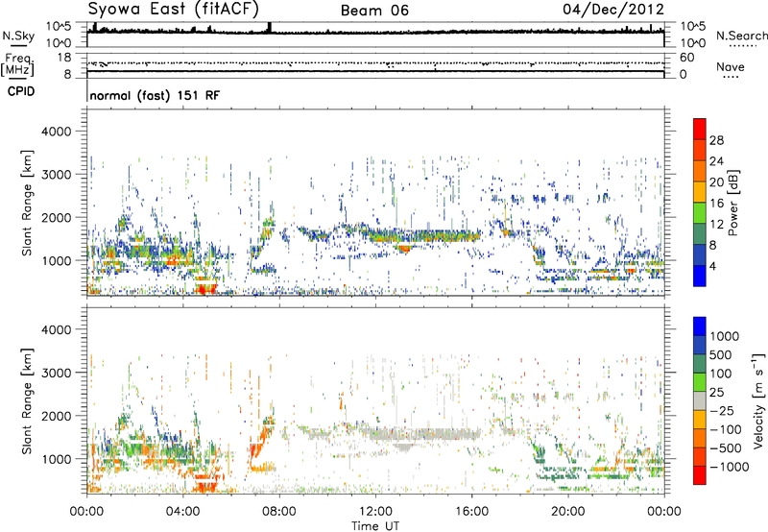The width and height of the screenshot is (768, 532).
Task: Click the 'CPID' label
Action: [21, 91]
